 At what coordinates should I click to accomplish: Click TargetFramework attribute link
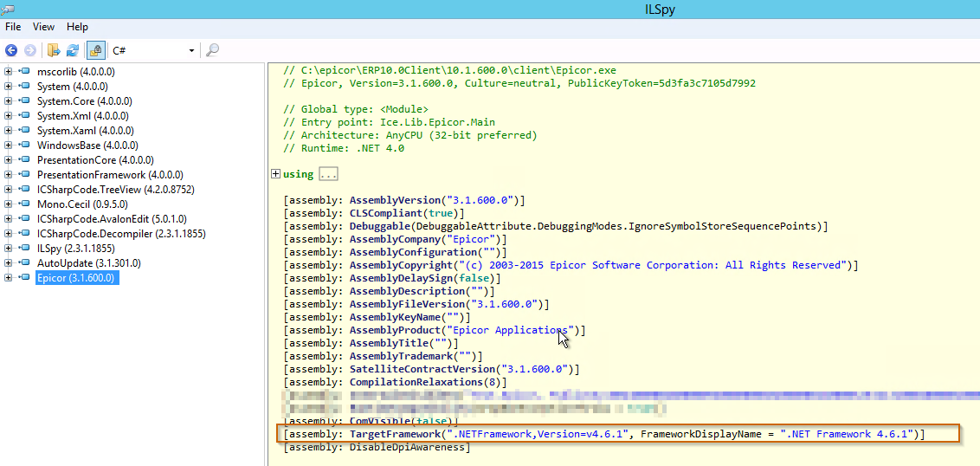pos(394,434)
